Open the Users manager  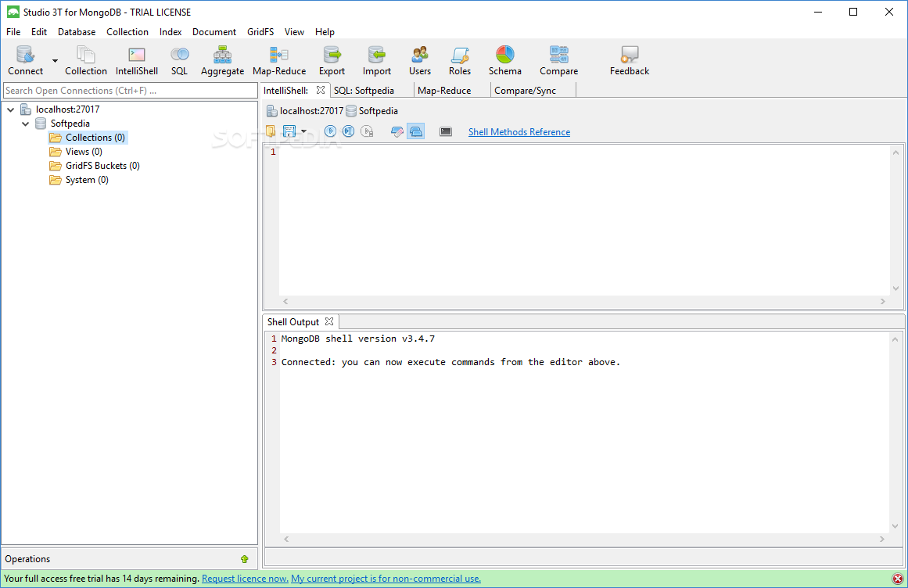(x=419, y=59)
